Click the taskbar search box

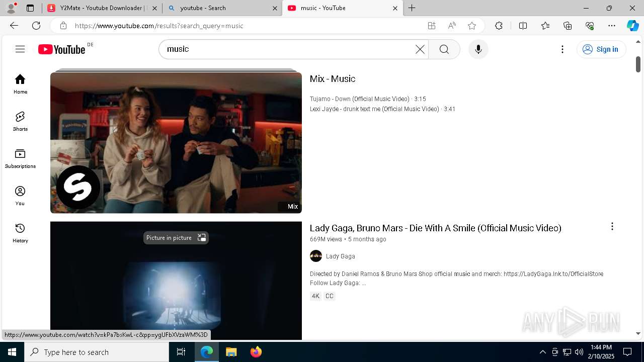tap(97, 352)
